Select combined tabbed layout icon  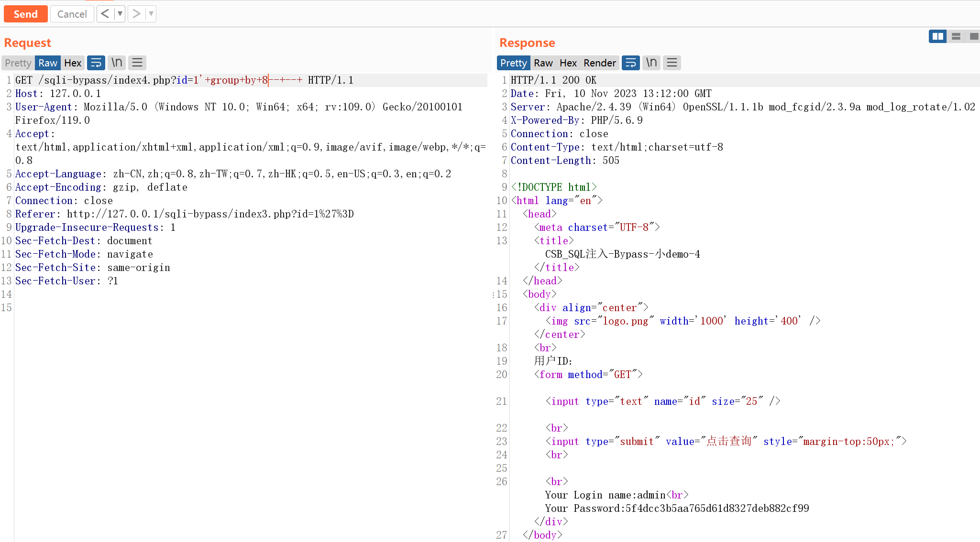pos(973,36)
